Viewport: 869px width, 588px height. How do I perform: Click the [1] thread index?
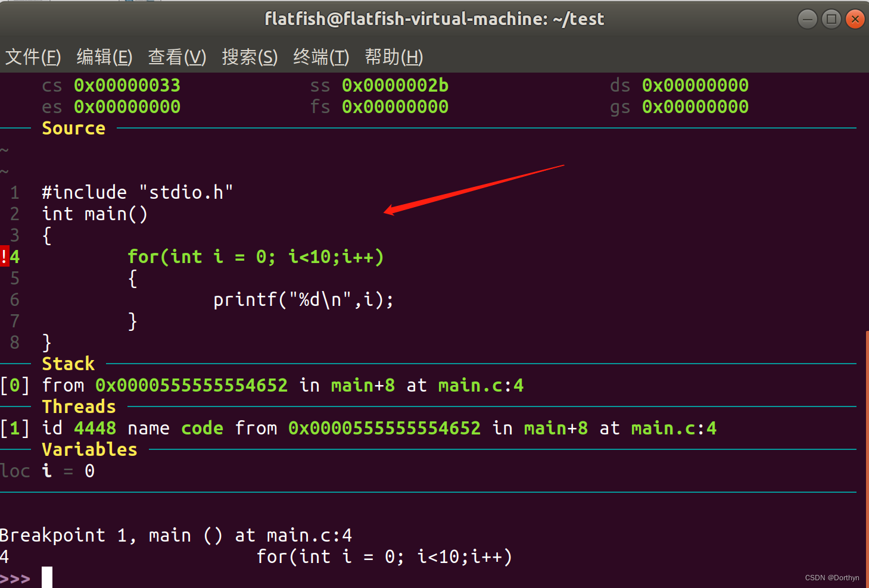[x=15, y=428]
